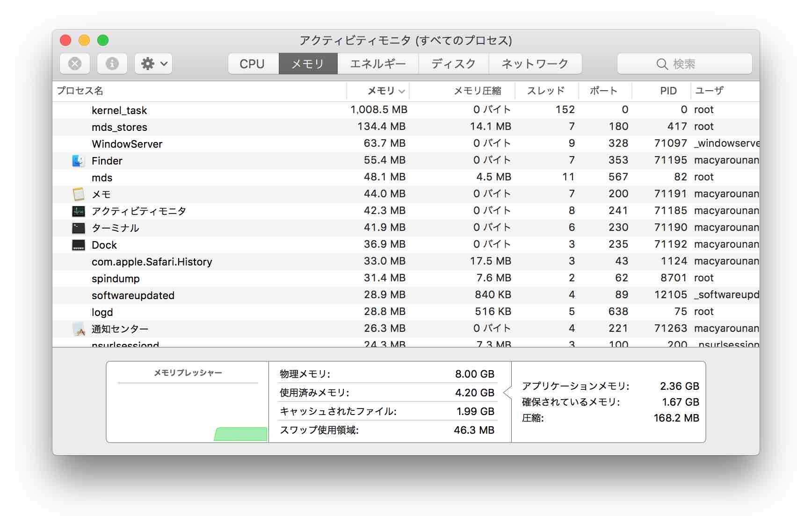
Task: Select the mds process row
Action: [x=406, y=177]
